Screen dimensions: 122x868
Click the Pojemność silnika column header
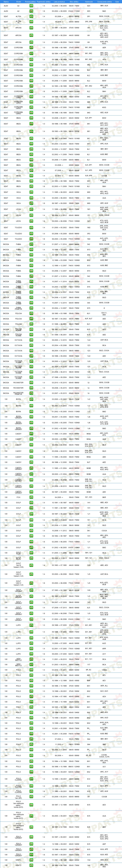[x=44, y=2]
